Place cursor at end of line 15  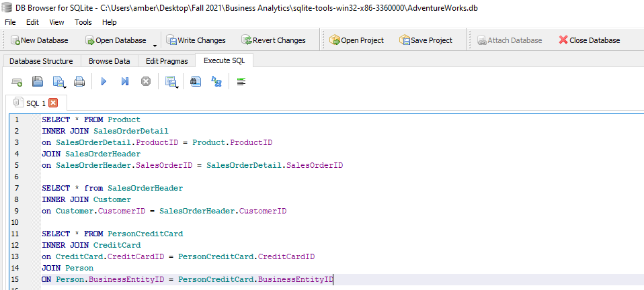tap(333, 280)
